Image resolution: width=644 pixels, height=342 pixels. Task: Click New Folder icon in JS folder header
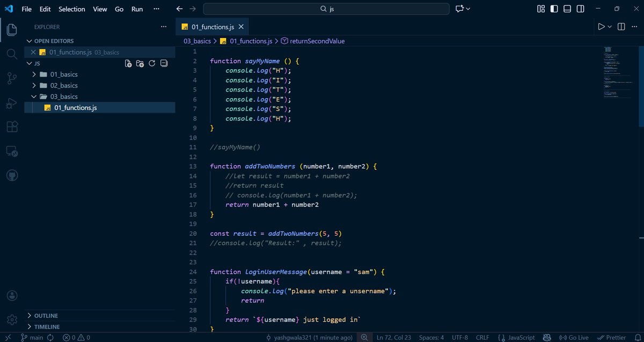pyautogui.click(x=140, y=63)
